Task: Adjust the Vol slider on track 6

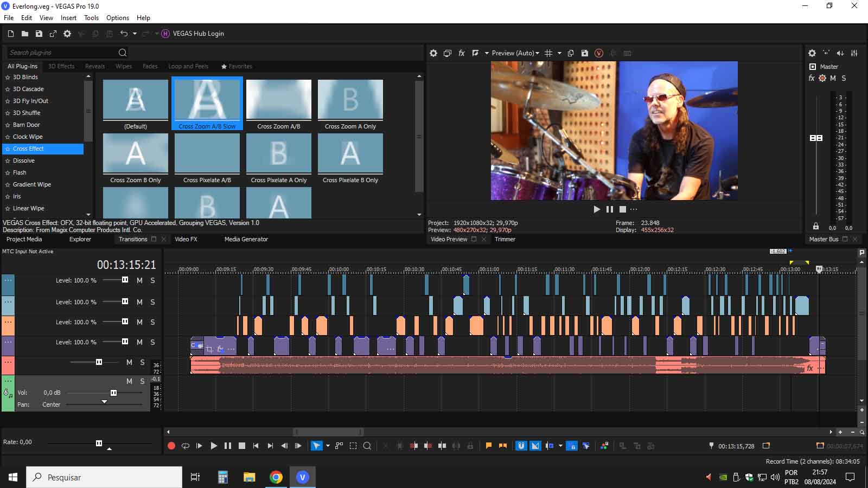Action: (x=113, y=393)
